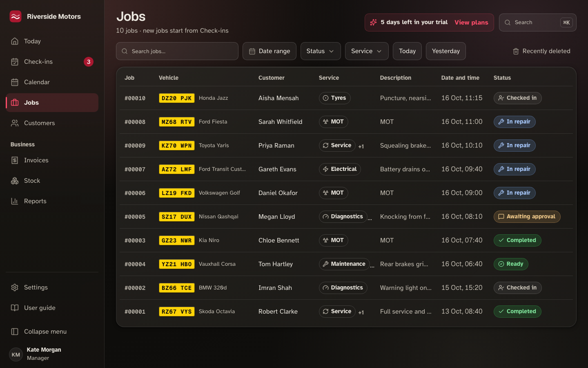Open the Today page in sidebar
This screenshot has height=368, width=588.
pyautogui.click(x=52, y=41)
